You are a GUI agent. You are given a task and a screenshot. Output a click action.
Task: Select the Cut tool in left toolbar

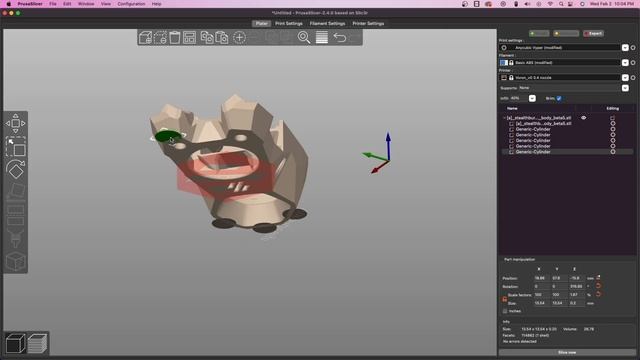point(16,215)
